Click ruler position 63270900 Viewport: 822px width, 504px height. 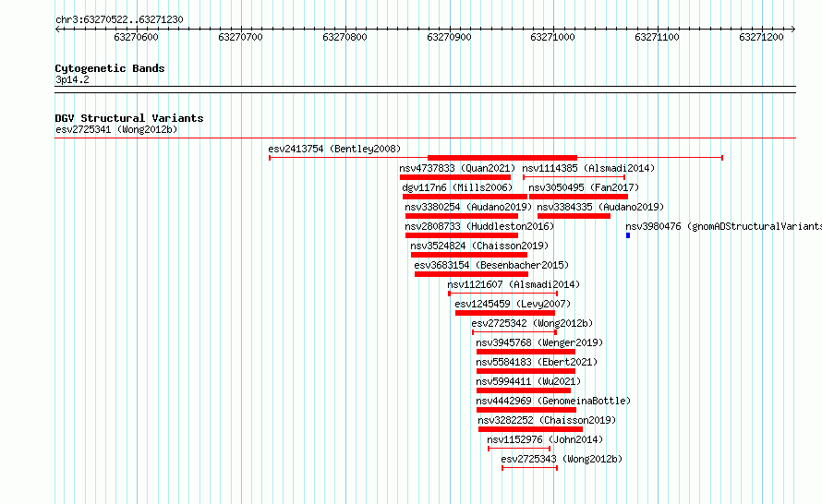coord(449,37)
